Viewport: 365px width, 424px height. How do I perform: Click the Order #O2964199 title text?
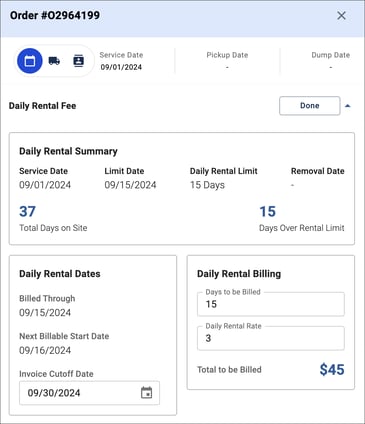(55, 15)
